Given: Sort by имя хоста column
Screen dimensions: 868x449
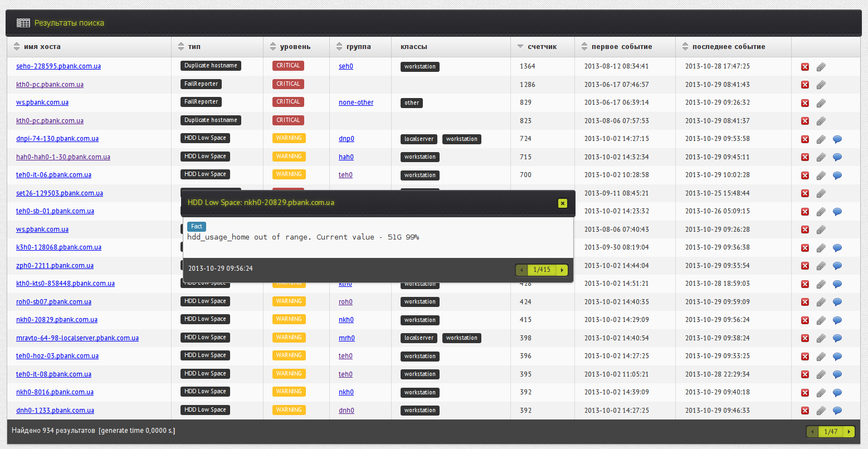Looking at the screenshot, I should [x=42, y=47].
